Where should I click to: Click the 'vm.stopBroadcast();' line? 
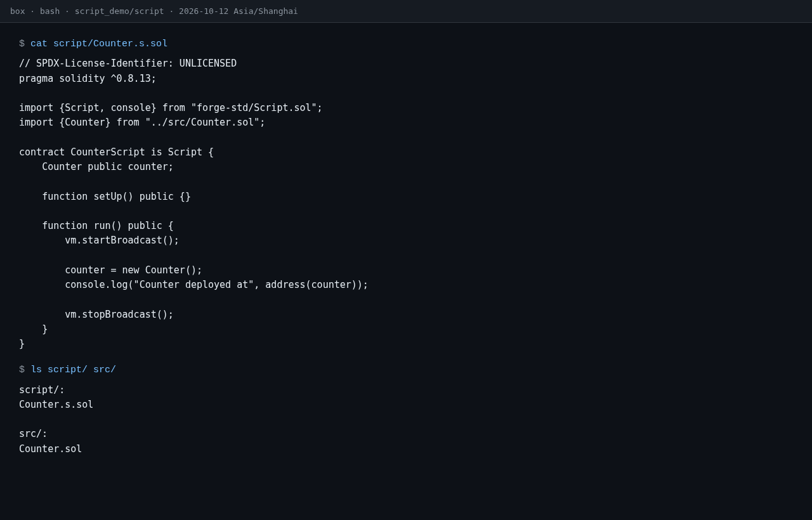119,315
